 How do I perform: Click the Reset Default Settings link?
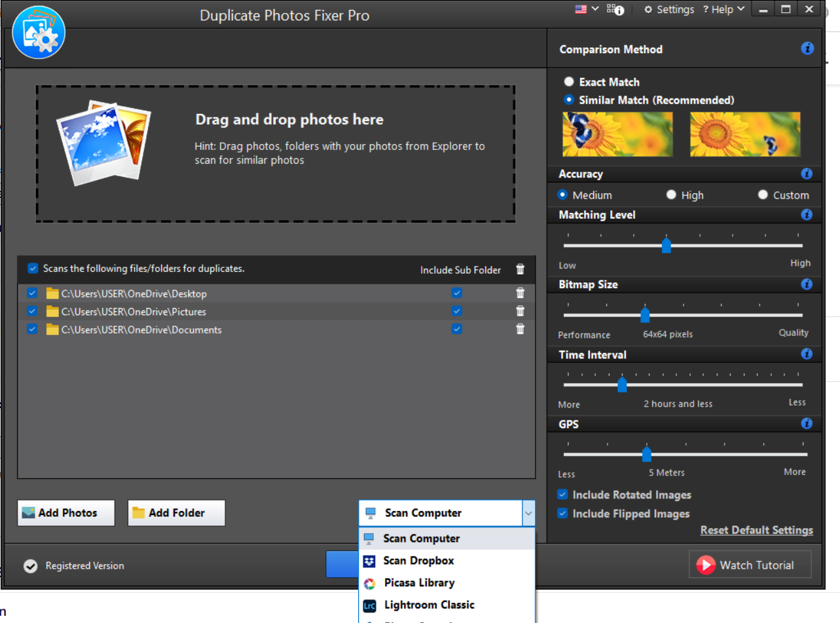click(x=756, y=530)
